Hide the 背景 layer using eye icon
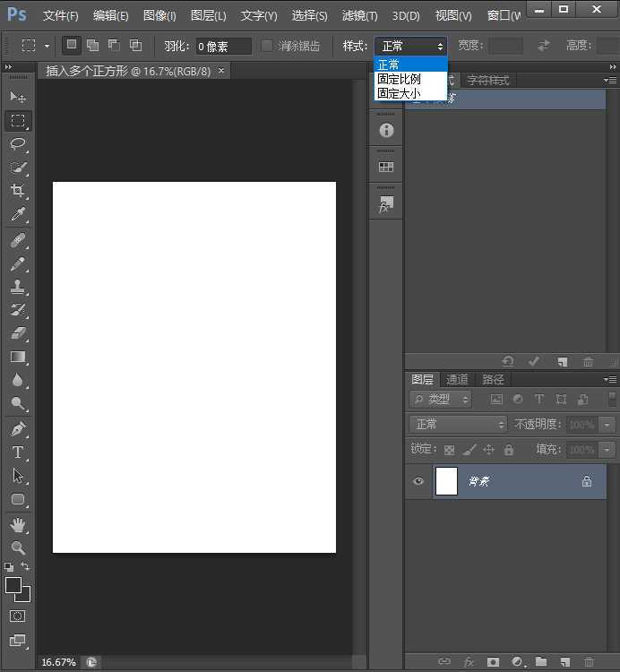This screenshot has height=672, width=620. [x=418, y=482]
